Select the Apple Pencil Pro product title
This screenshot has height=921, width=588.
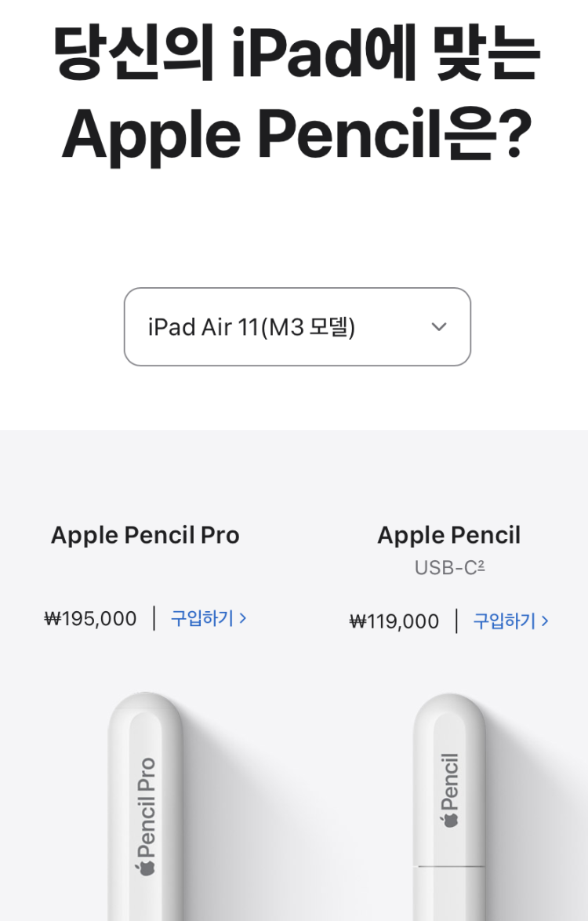[145, 535]
